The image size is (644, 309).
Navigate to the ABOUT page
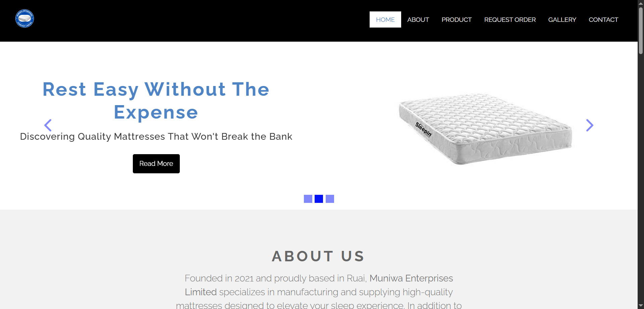click(418, 19)
